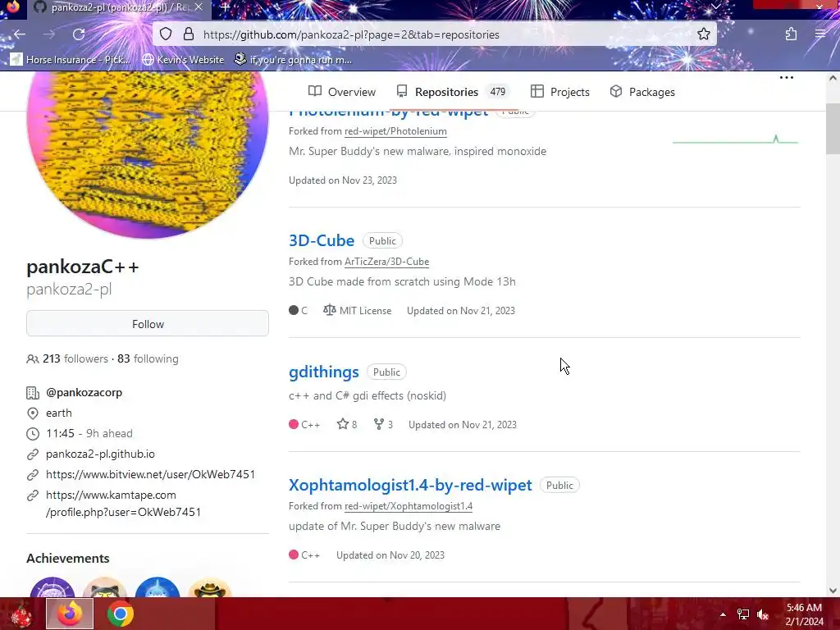View the 8 stargazers of gdithings

(347, 424)
